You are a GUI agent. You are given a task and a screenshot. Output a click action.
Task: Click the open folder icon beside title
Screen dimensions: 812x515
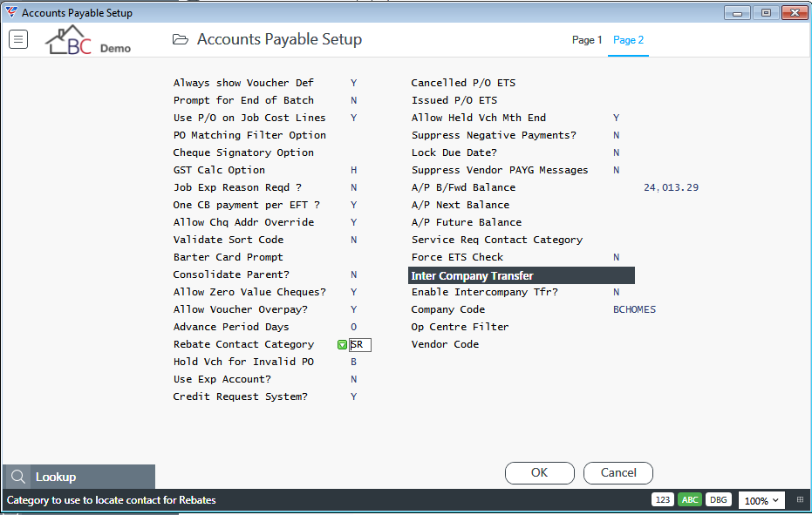(x=181, y=39)
